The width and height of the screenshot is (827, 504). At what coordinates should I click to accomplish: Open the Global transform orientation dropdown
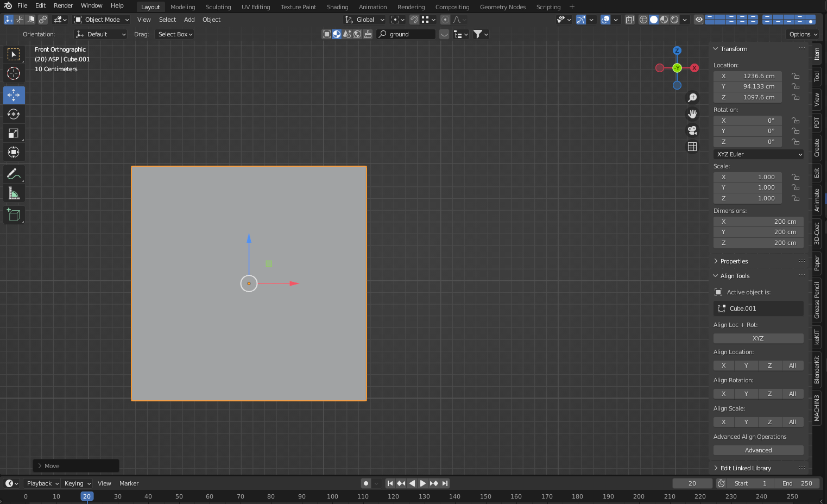pos(365,20)
